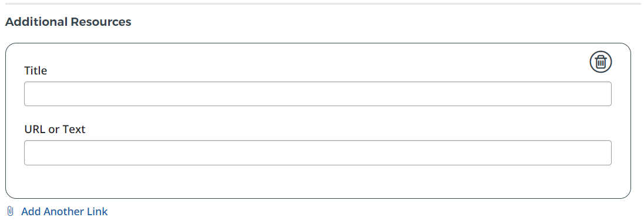Click the gray divider above Additional Resources

pos(322,4)
